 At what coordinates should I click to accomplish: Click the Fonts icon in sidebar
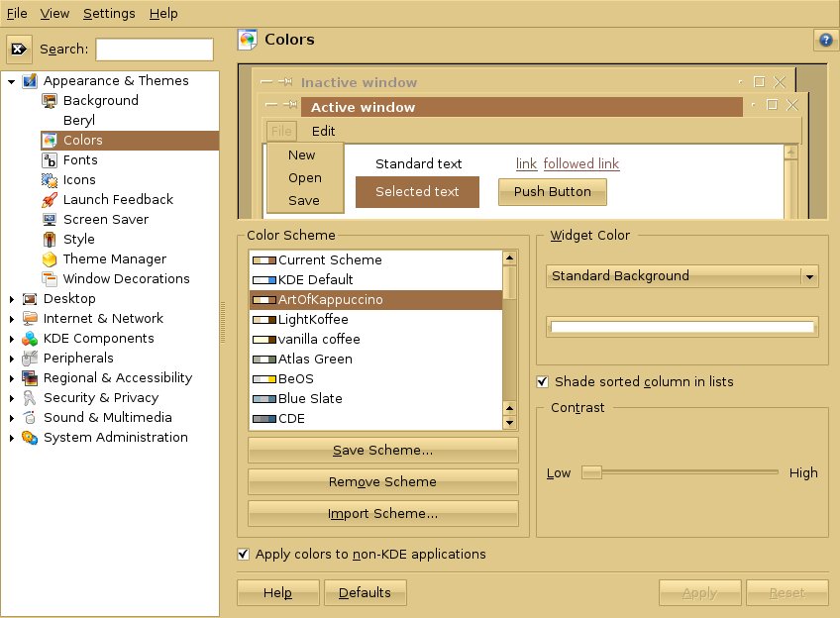[50, 160]
